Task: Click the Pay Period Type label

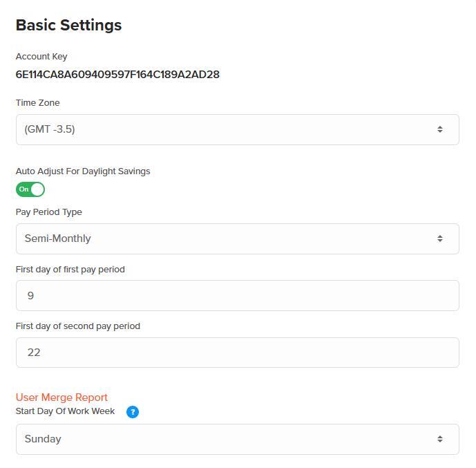Action: click(48, 212)
